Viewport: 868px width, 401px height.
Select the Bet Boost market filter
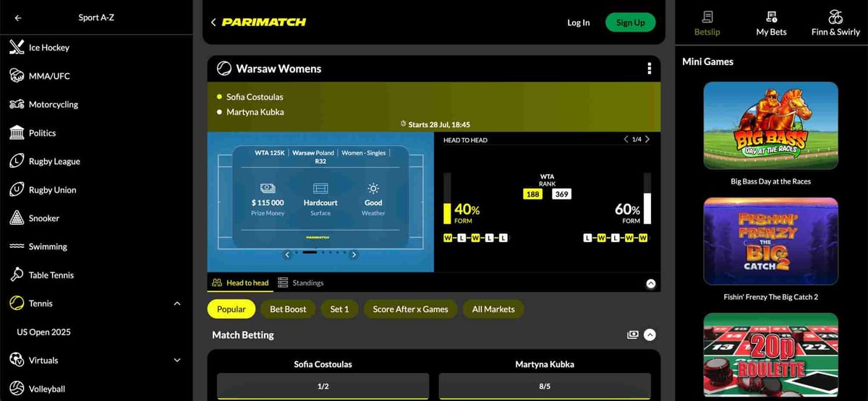(x=288, y=309)
